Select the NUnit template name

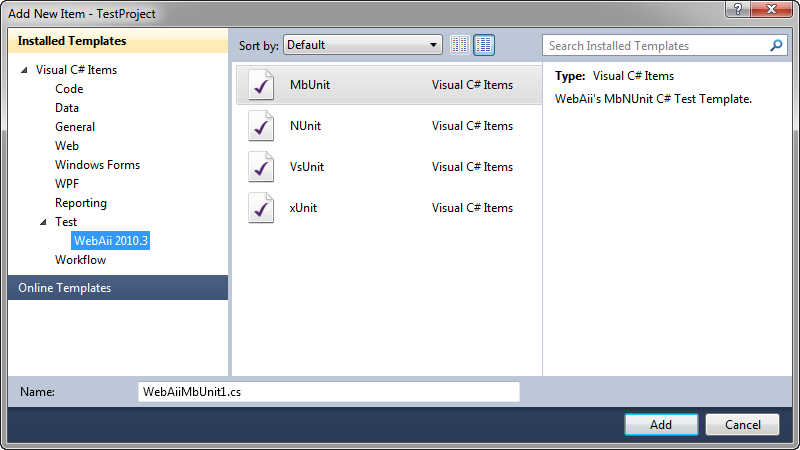305,126
